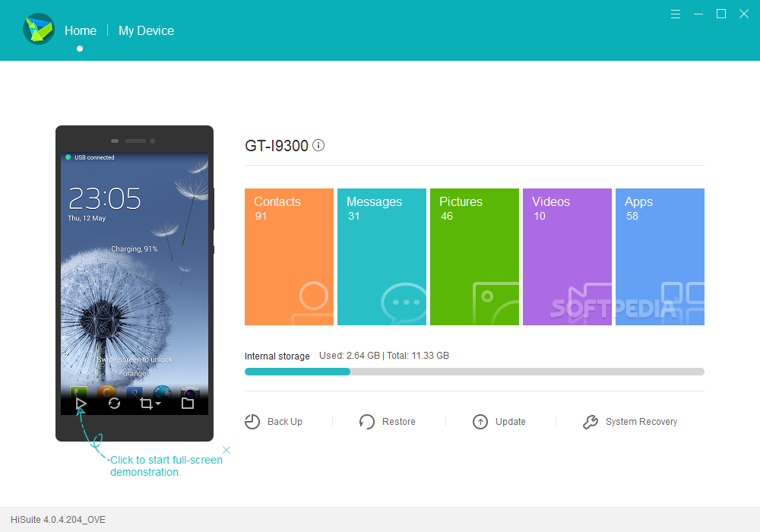Start full-screen demonstration with play icon

pos(81,403)
